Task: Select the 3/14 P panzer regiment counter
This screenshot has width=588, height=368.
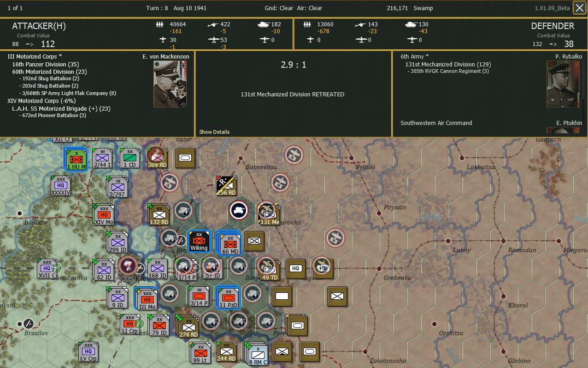Action: tap(200, 297)
